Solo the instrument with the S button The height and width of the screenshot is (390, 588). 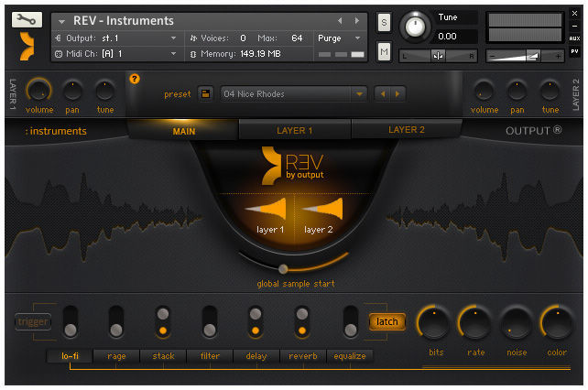[x=384, y=23]
